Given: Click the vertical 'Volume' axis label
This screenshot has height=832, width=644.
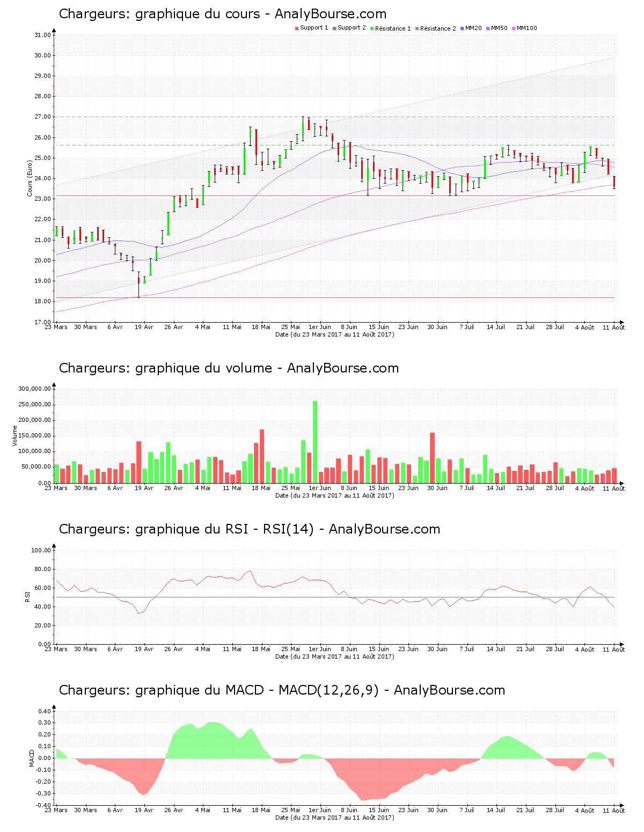Looking at the screenshot, I should point(15,436).
